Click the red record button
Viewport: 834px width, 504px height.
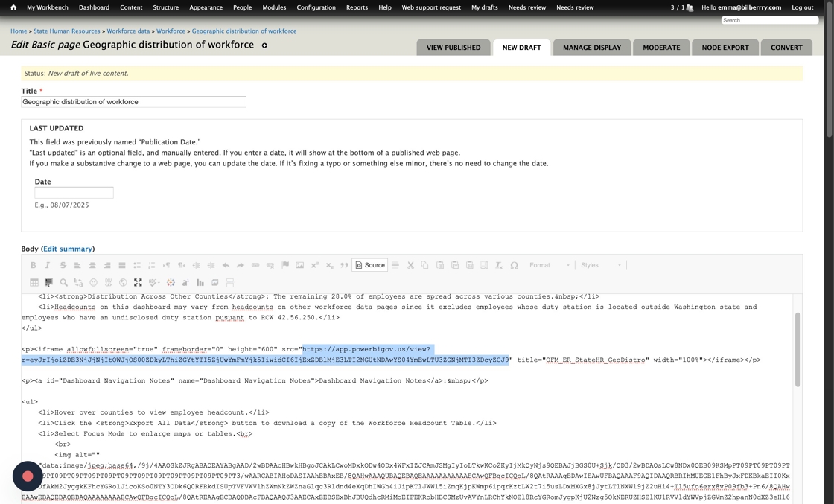pos(28,476)
